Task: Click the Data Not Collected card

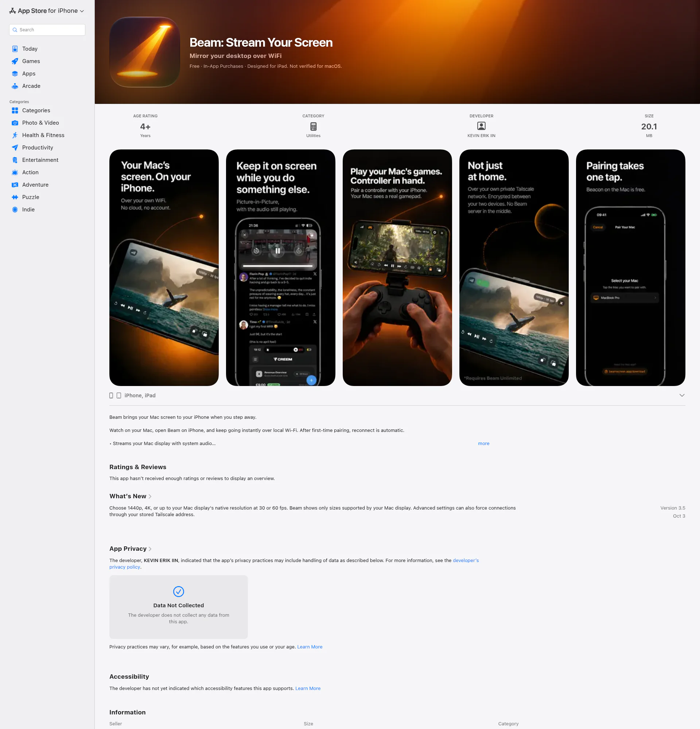Action: click(x=179, y=607)
